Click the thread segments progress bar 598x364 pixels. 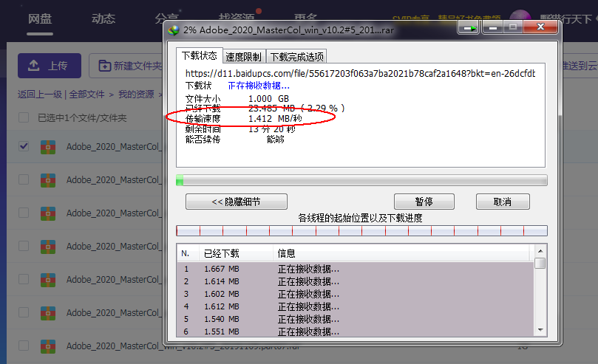[361, 230]
